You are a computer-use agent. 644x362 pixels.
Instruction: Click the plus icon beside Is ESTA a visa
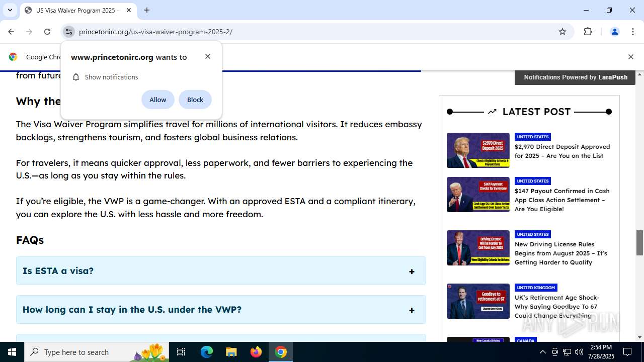pyautogui.click(x=412, y=271)
